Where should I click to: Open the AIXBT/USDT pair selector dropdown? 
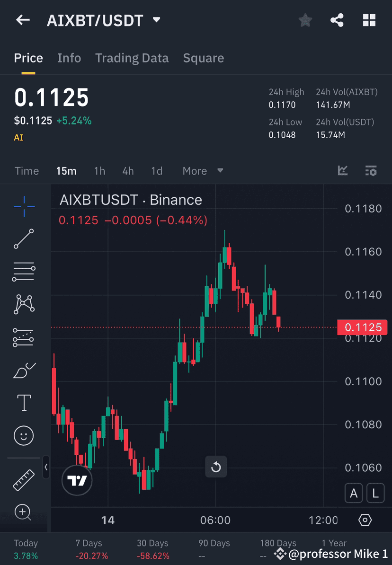tap(156, 20)
